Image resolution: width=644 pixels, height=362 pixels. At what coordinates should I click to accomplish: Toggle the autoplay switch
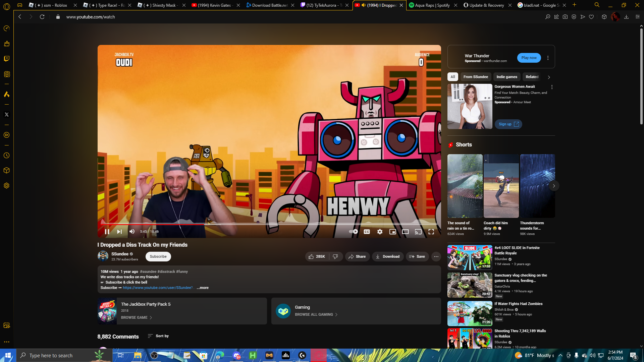point(353,232)
